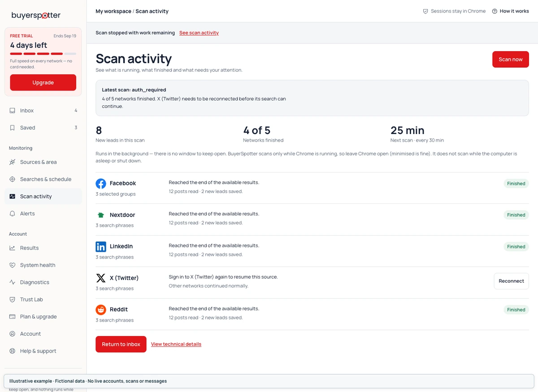Click the Trust Lab shield icon
The image size is (538, 392).
[13, 299]
